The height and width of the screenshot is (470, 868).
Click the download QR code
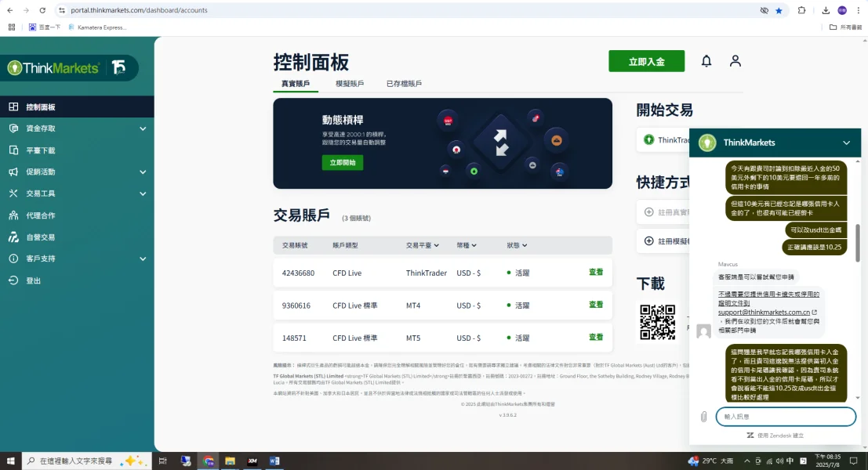coord(658,323)
